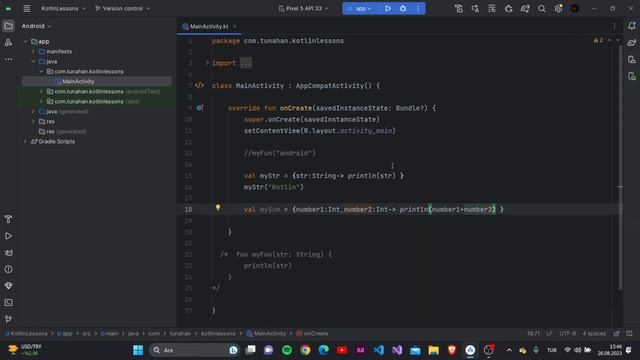Expand the res folder
The height and width of the screenshot is (360, 640).
pos(33,122)
